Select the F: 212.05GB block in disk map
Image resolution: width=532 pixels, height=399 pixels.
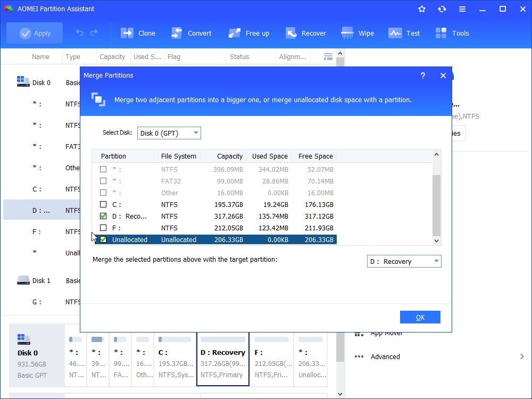272,359
